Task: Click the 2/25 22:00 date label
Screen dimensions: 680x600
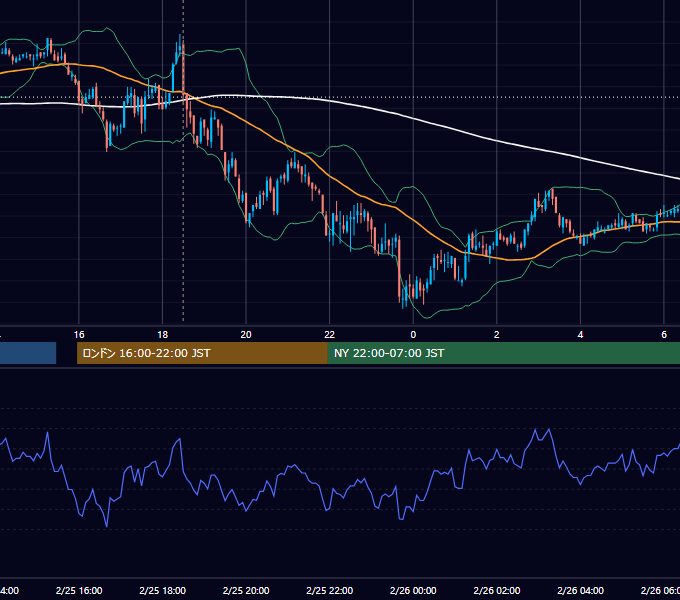Action: tap(330, 590)
